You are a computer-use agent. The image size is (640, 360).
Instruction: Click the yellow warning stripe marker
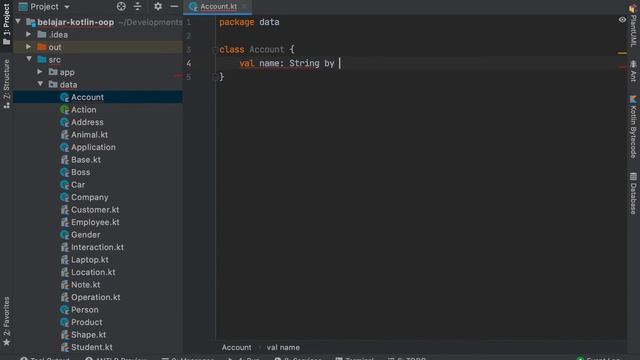coord(622,53)
